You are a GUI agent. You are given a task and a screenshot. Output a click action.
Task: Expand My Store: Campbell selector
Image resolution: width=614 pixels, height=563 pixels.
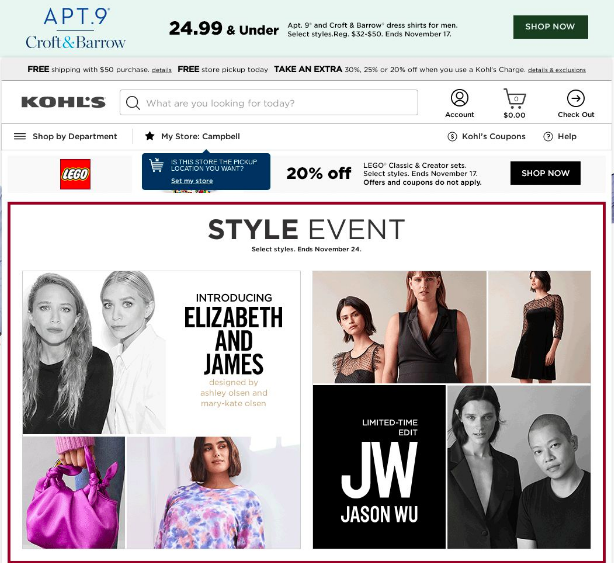coord(200,136)
